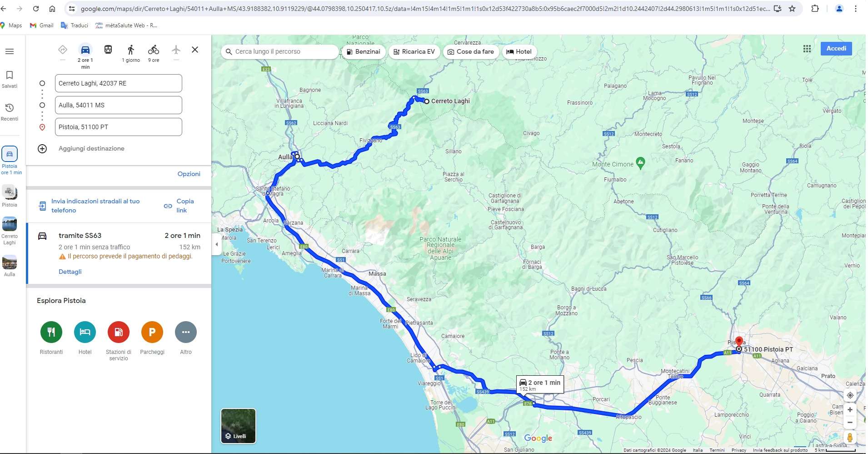This screenshot has height=454, width=868.
Task: Open Termini link in map footer
Action: coord(717,450)
